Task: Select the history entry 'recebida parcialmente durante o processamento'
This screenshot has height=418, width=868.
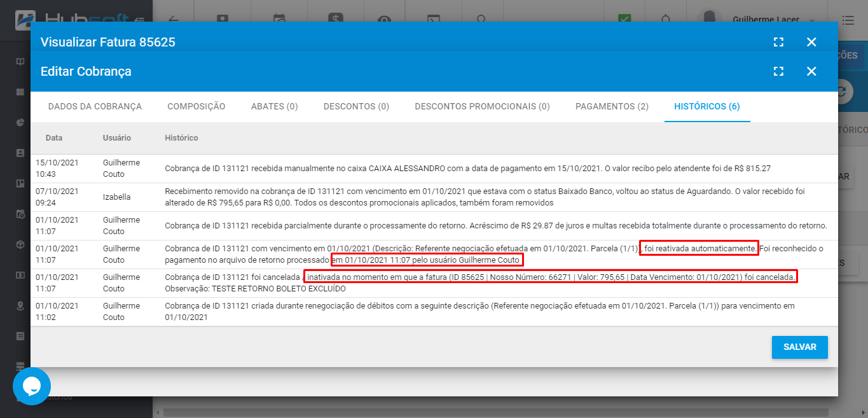Action: coord(495,226)
